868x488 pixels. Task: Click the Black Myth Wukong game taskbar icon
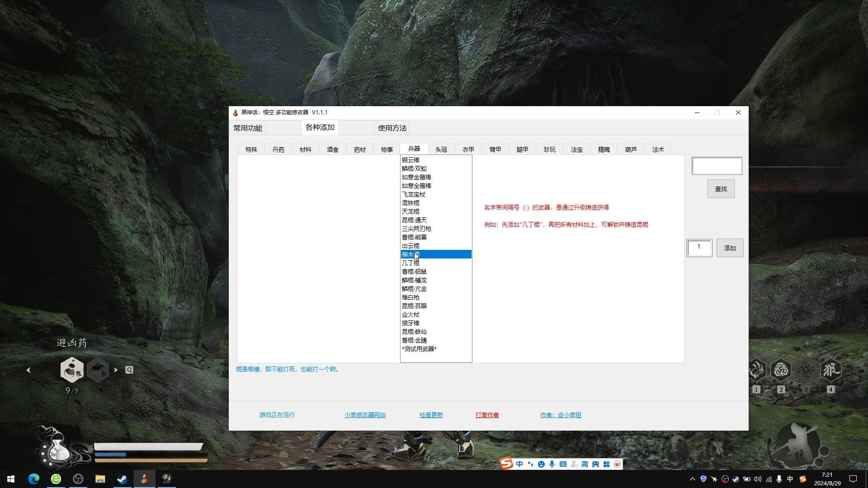point(166,479)
